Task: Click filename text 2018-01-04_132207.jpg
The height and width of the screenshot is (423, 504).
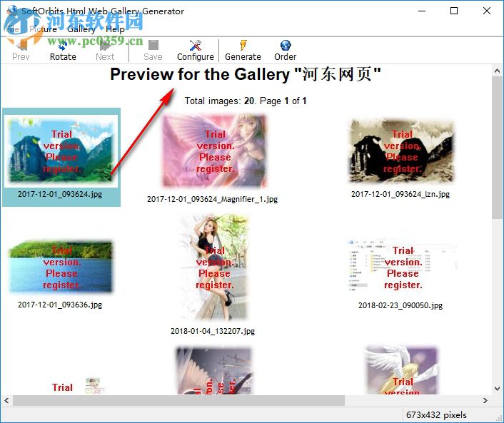Action: tap(213, 331)
